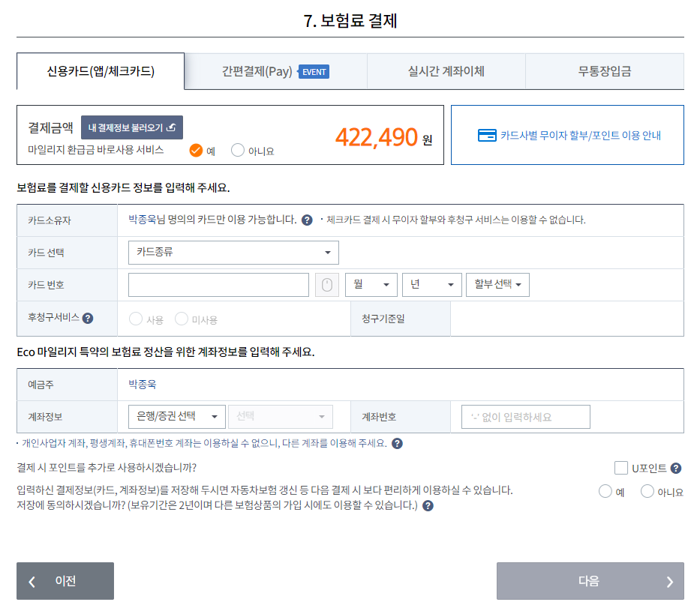Select 사용 for 후청구서비스
This screenshot has width=700, height=608.
(136, 319)
